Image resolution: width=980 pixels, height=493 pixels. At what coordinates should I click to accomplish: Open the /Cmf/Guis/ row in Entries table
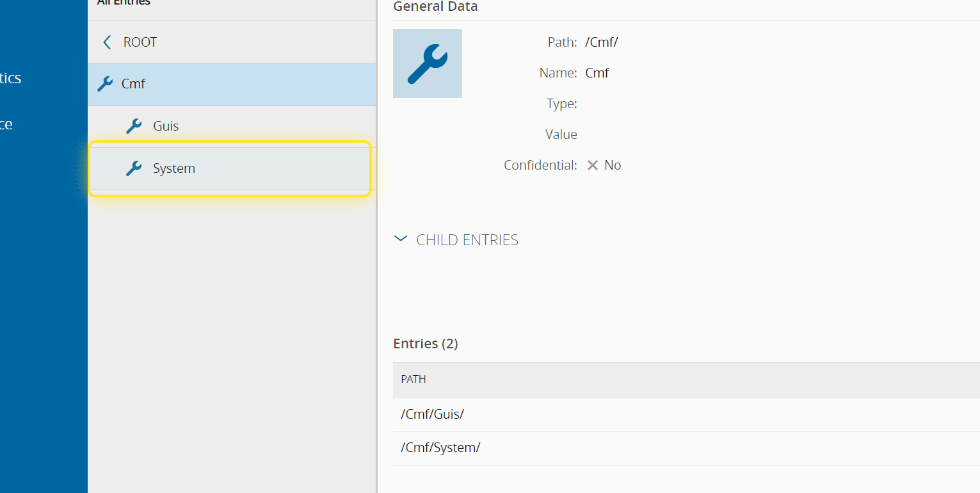433,414
